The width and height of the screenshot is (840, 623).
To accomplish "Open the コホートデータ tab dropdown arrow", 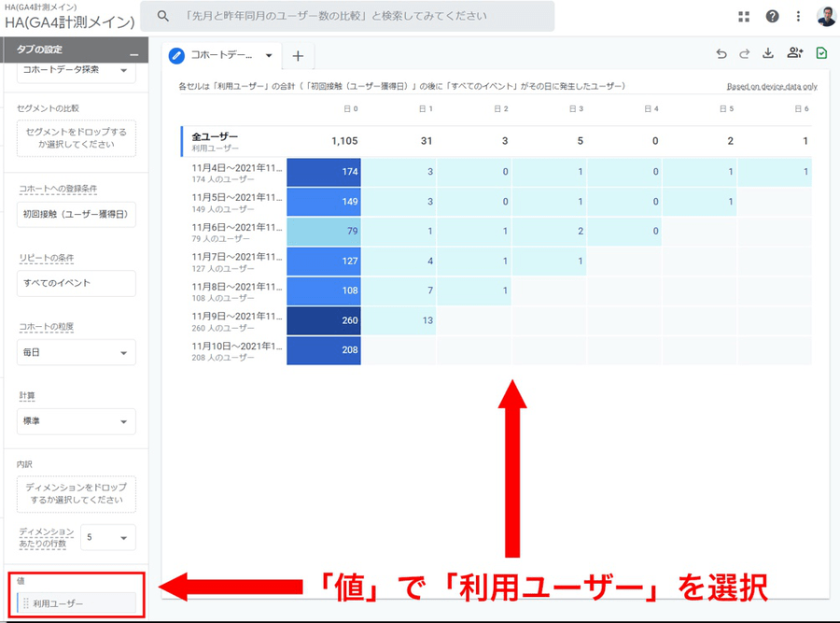I will [x=269, y=56].
